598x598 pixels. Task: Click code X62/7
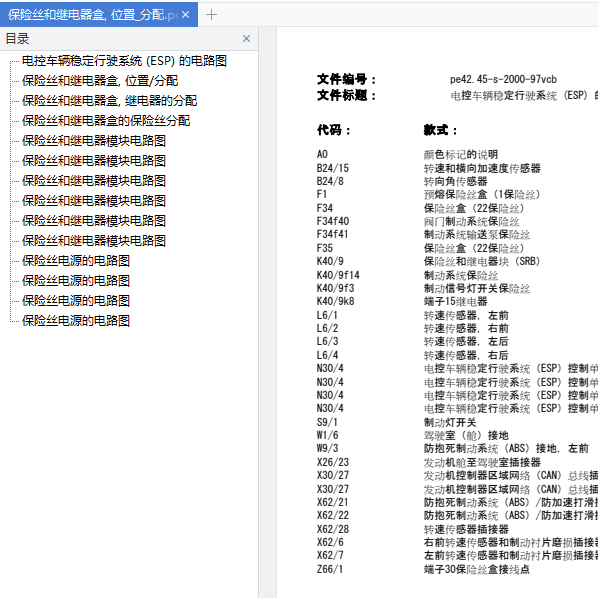330,555
